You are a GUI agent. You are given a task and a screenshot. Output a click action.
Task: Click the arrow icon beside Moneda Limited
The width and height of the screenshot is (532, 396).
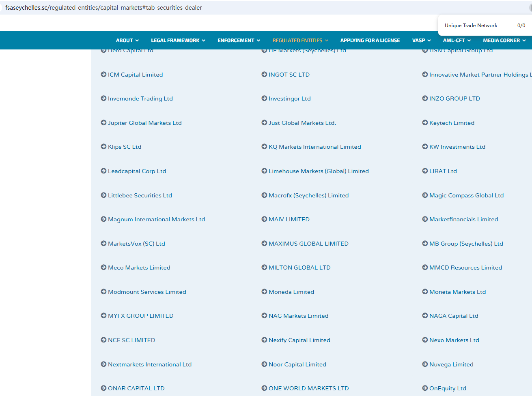[264, 292]
